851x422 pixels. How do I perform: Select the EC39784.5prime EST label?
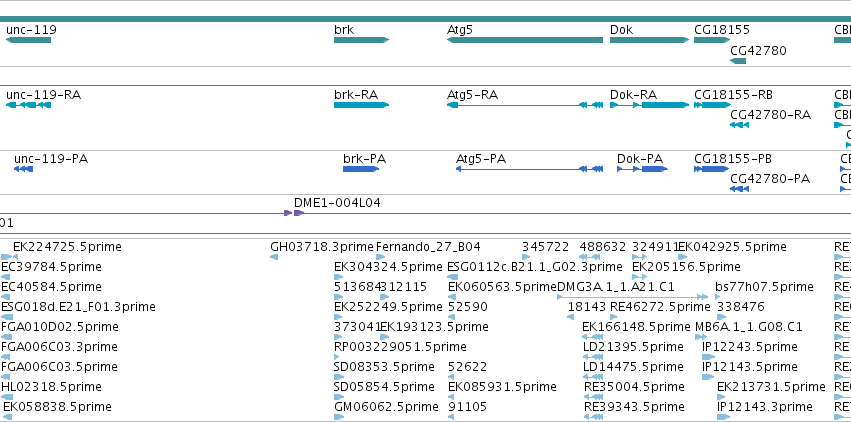point(51,267)
